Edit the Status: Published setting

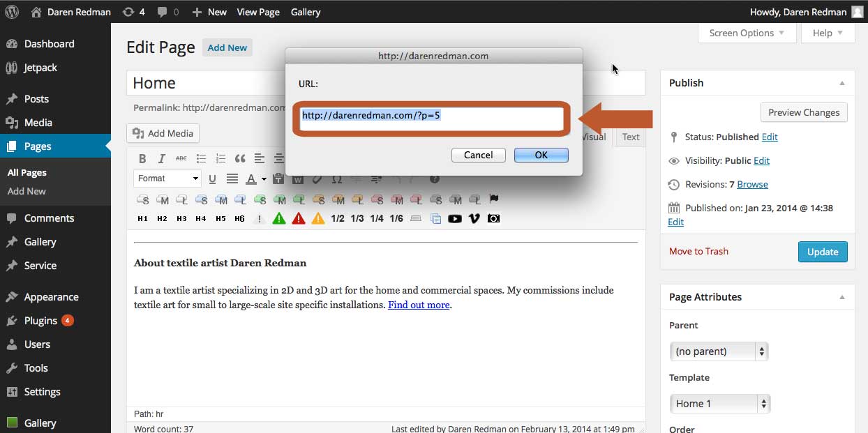tap(770, 137)
